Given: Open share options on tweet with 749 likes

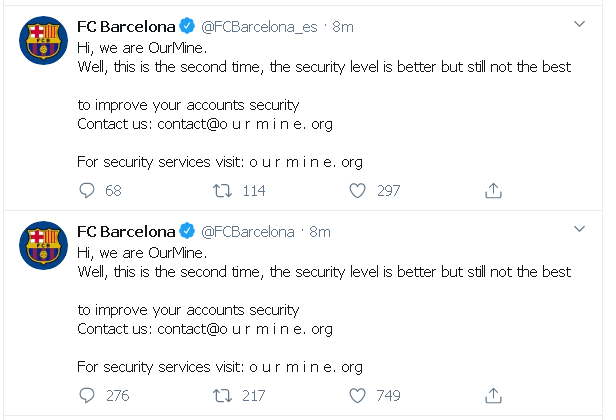Looking at the screenshot, I should coord(493,395).
